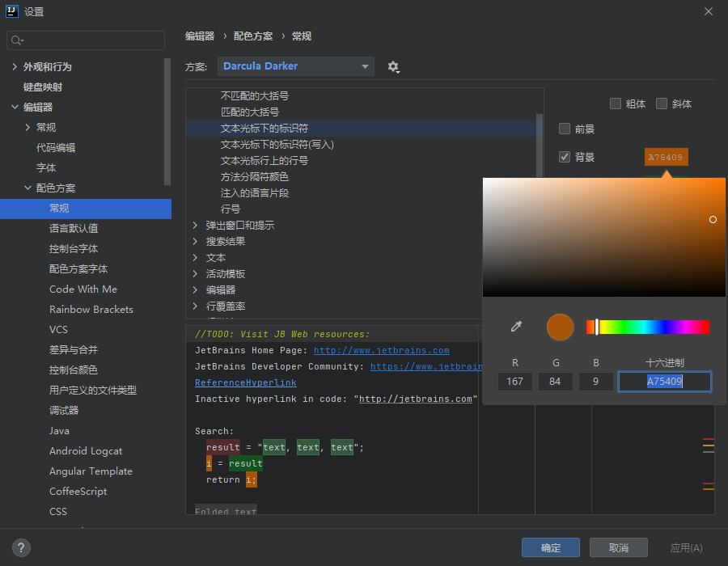The image size is (728, 566).
Task: Click the round orange color preview circle
Action: [560, 327]
